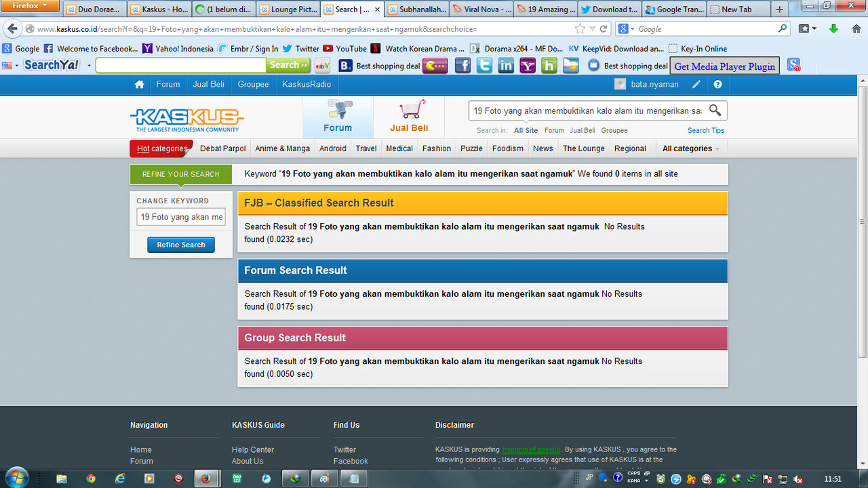This screenshot has height=488, width=868.
Task: Select the Forum search scope option
Action: point(554,130)
